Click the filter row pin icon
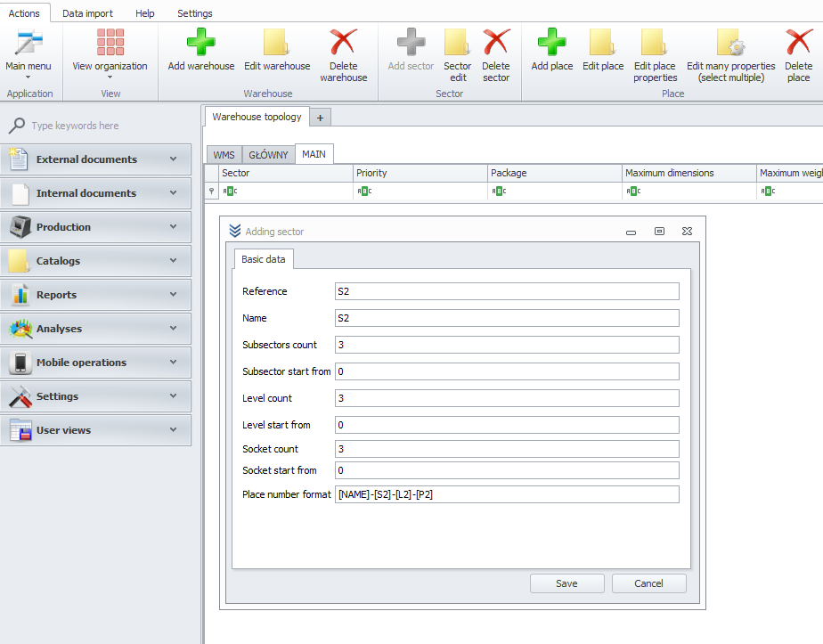The width and height of the screenshot is (823, 644). click(x=211, y=191)
